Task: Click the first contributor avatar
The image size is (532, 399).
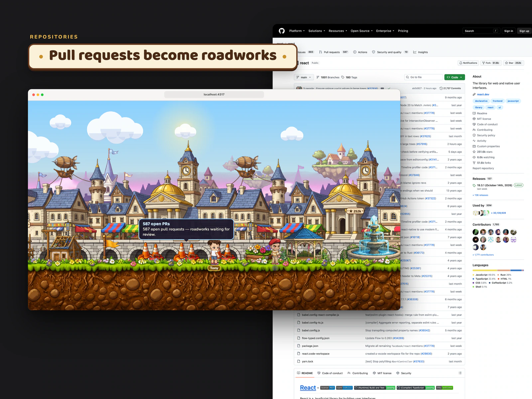Action: [476, 232]
